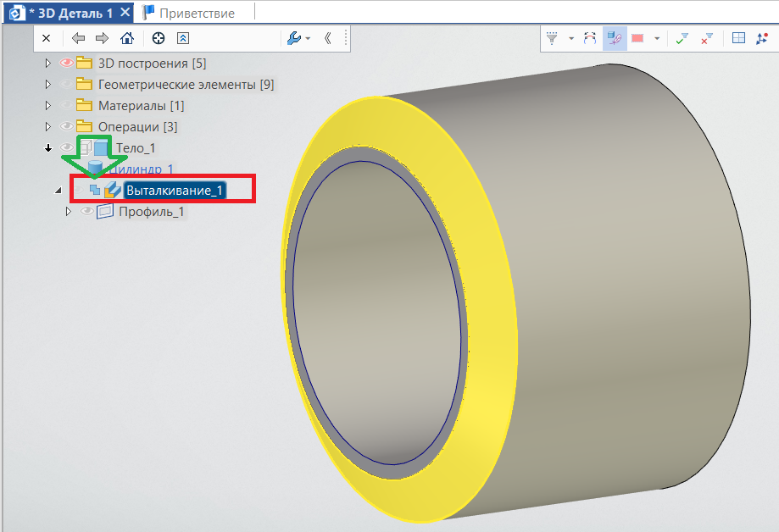Expand the Профиль_1 node
This screenshot has width=779, height=532.
69,212
